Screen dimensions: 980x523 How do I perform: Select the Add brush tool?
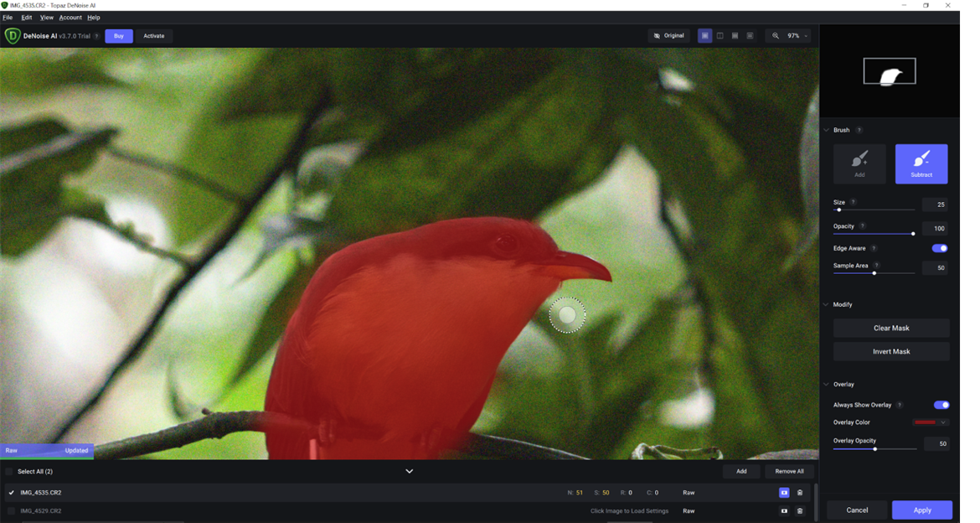point(859,163)
